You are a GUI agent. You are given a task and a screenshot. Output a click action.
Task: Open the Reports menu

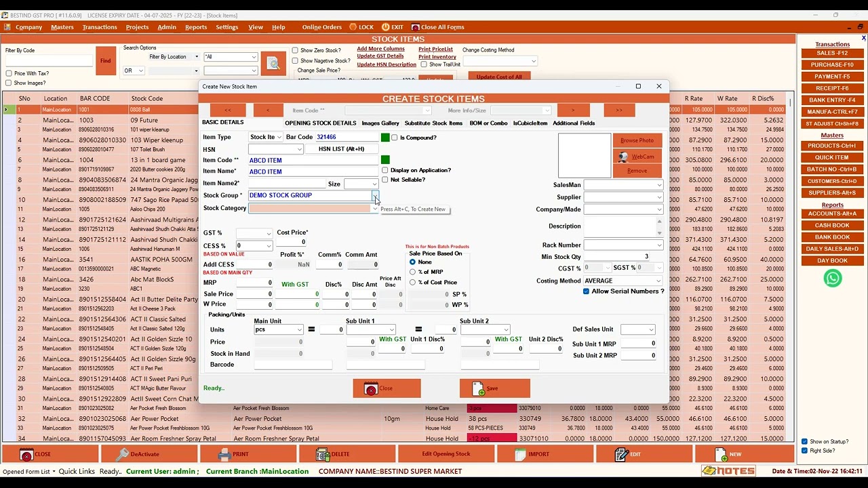click(x=196, y=27)
